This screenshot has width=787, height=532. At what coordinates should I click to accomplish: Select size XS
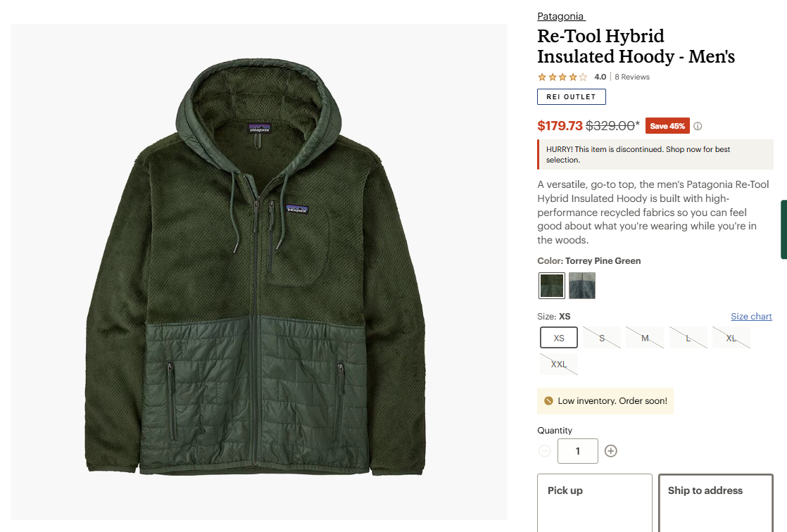point(559,338)
